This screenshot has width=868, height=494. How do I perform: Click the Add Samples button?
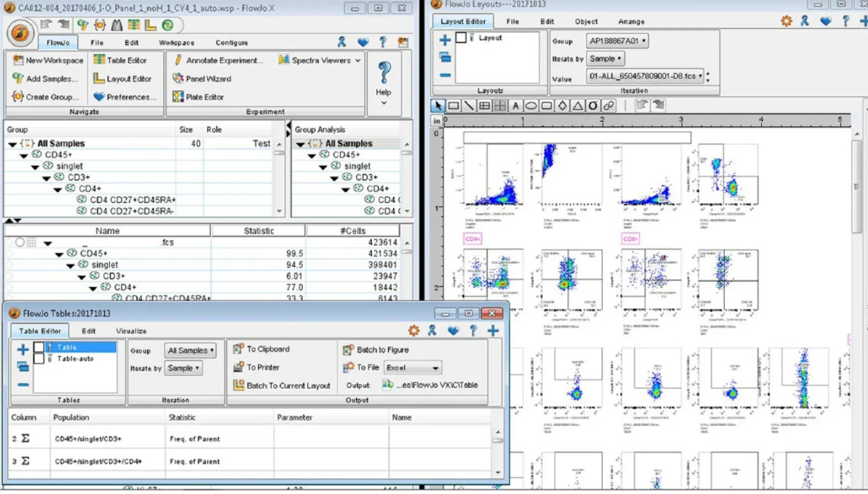click(46, 79)
